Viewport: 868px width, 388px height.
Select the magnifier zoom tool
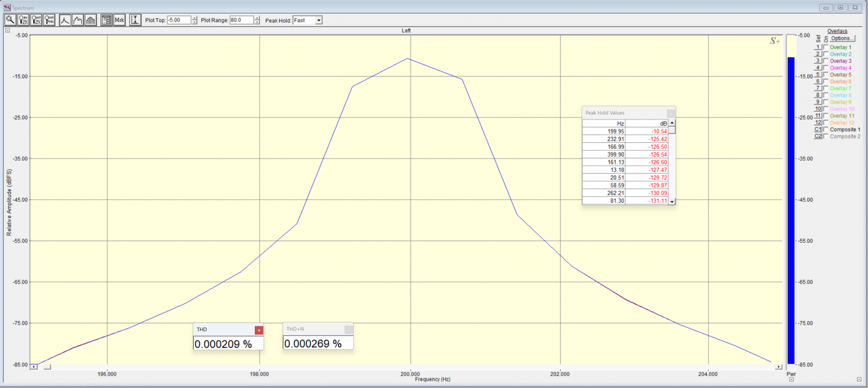10,20
